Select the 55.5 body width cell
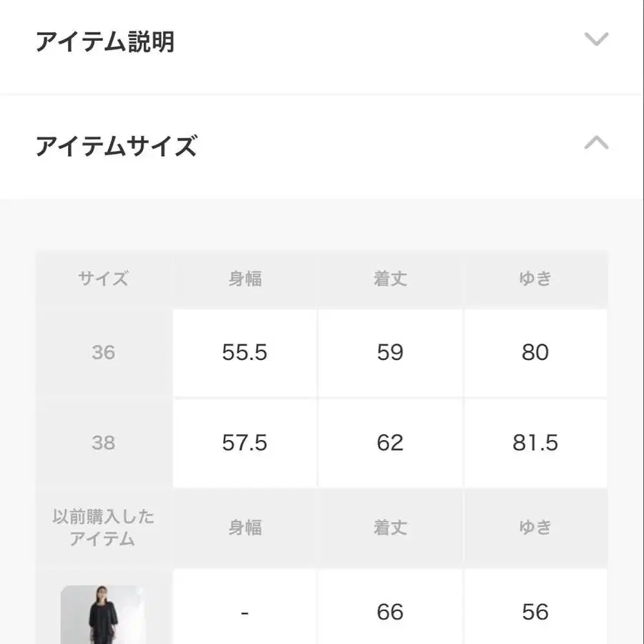This screenshot has height=644, width=644. (245, 352)
